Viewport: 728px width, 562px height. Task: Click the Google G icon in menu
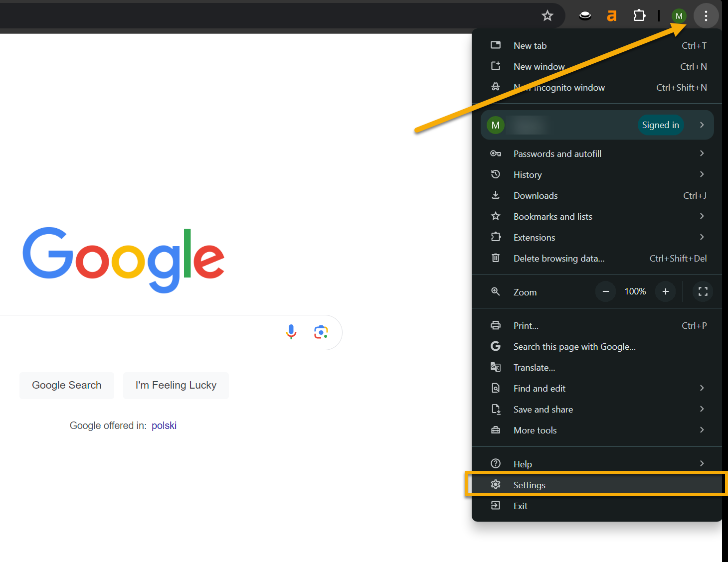(496, 346)
